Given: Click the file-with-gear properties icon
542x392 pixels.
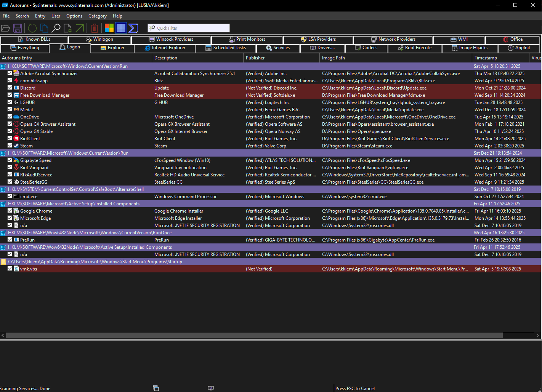Looking at the screenshot, I should (67, 28).
